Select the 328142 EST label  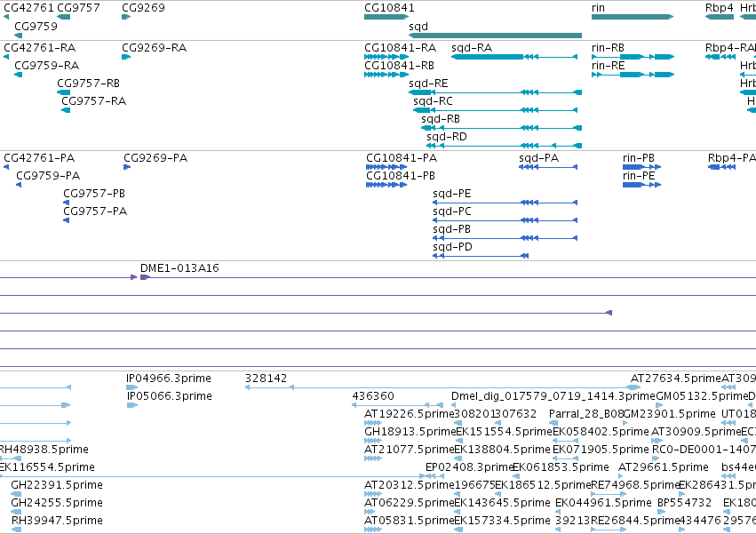click(266, 379)
